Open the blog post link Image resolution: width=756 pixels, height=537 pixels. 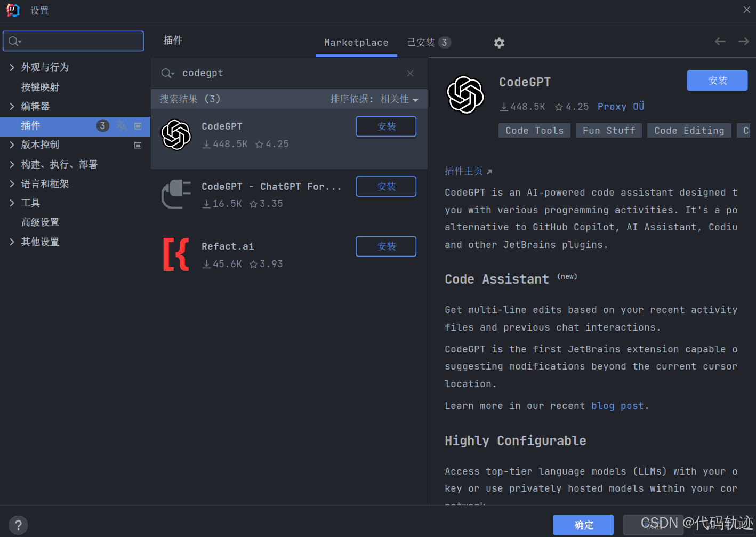[x=617, y=406]
